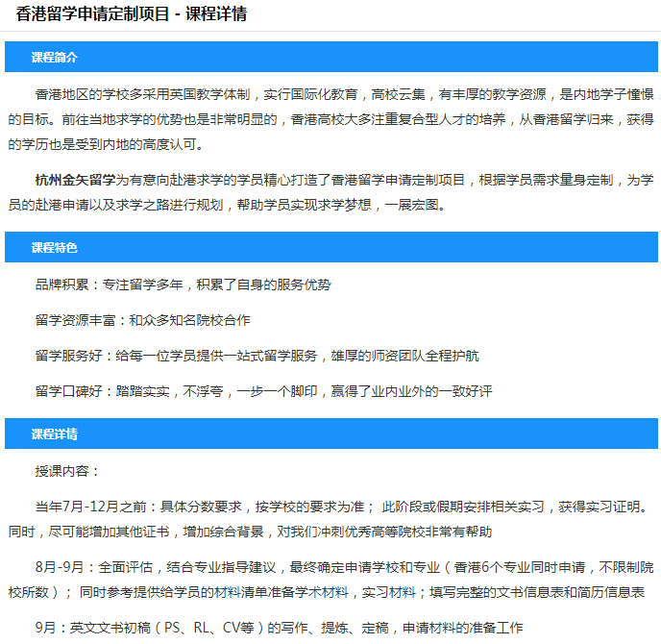661x644 pixels.
Task: Click the line starting 留学资源丰富
Action: (142, 320)
